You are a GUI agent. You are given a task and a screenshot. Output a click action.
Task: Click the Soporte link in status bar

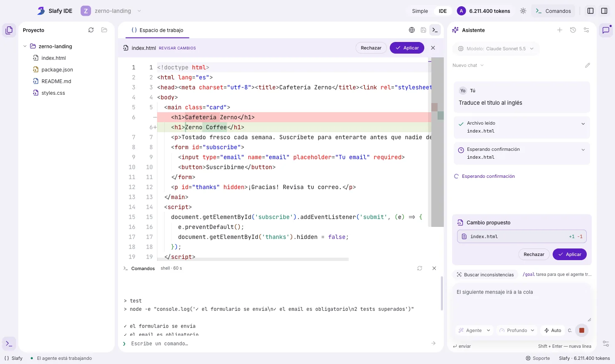coord(537,358)
